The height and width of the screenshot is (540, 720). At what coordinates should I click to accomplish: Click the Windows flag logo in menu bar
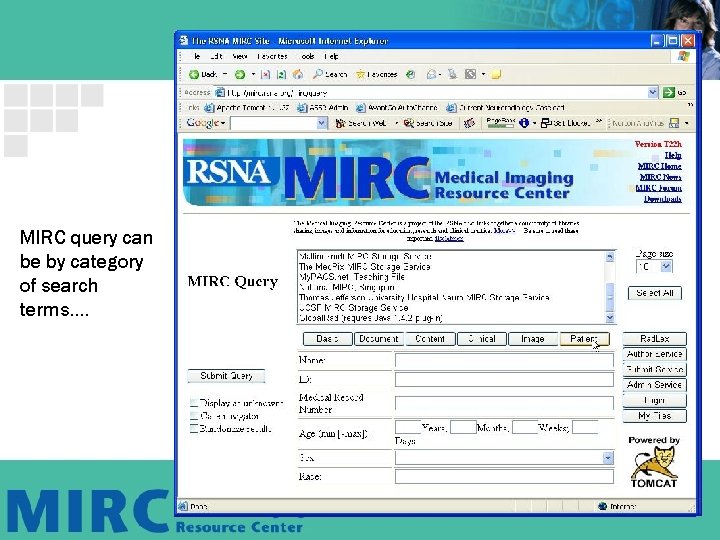point(684,56)
